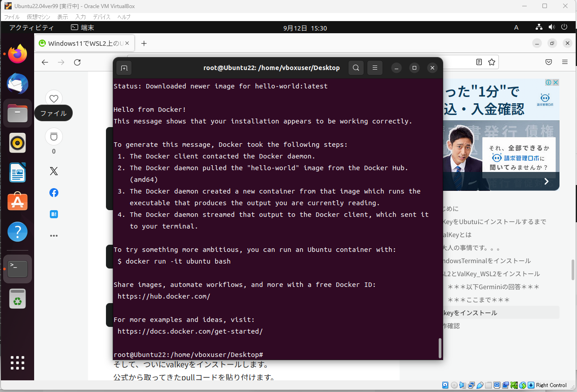Click VirtualBox keyboard capture arrow icon

[531, 385]
